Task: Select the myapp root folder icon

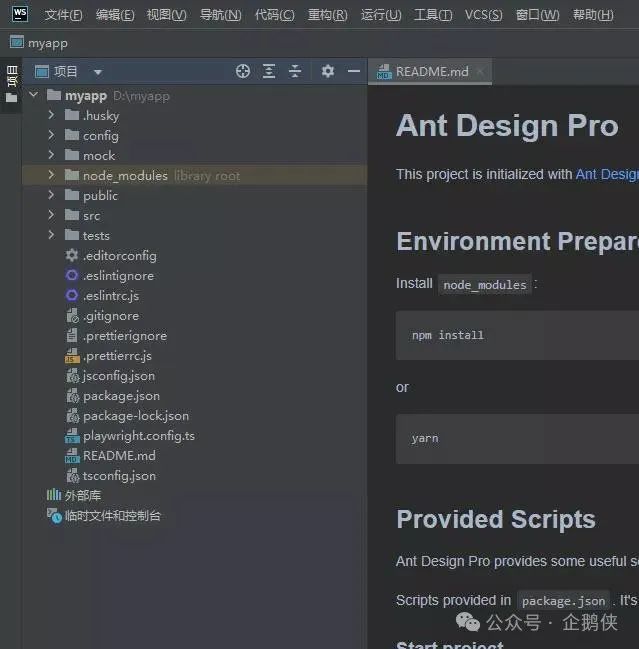Action: 54,95
